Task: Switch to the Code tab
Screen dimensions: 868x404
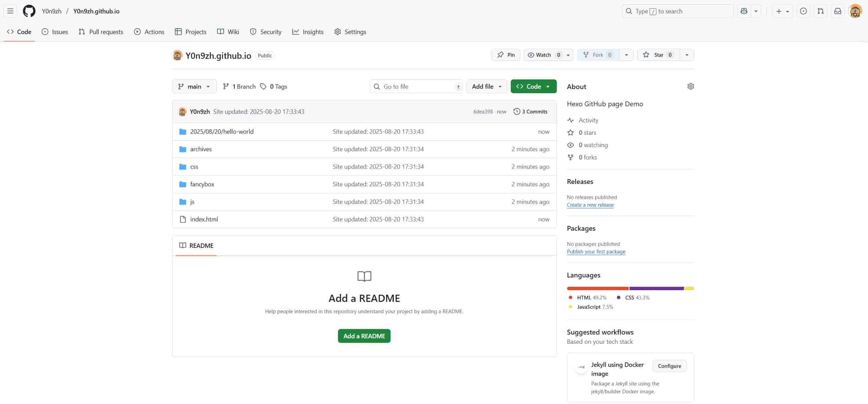Action: (19, 32)
